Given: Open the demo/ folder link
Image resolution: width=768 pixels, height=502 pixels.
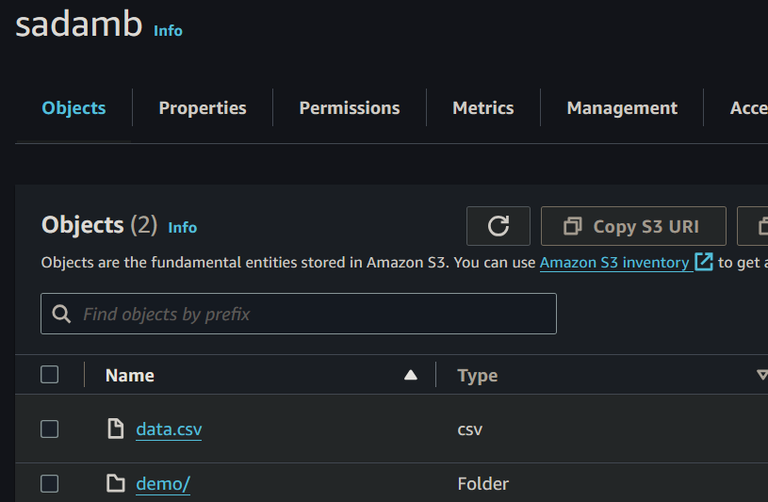Looking at the screenshot, I should point(163,484).
